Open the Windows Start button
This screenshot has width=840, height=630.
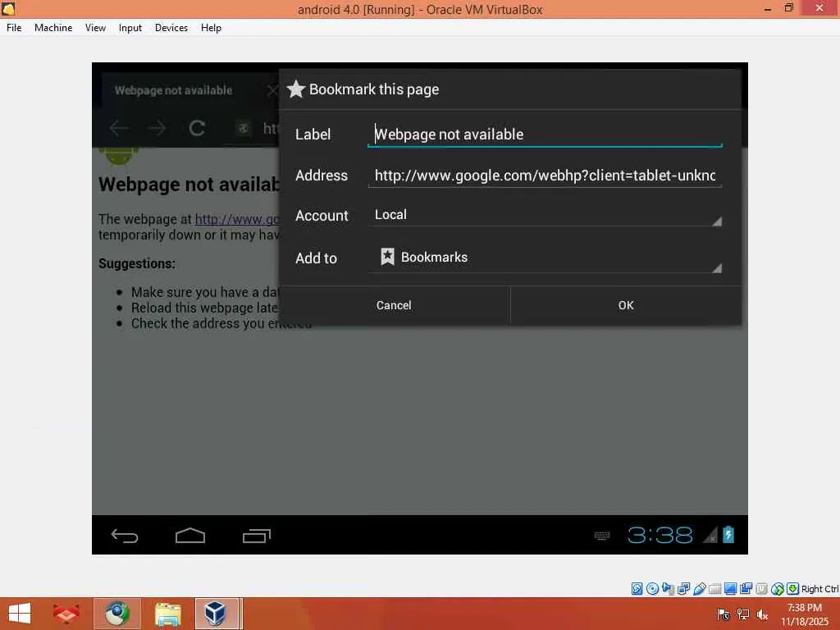coord(20,614)
